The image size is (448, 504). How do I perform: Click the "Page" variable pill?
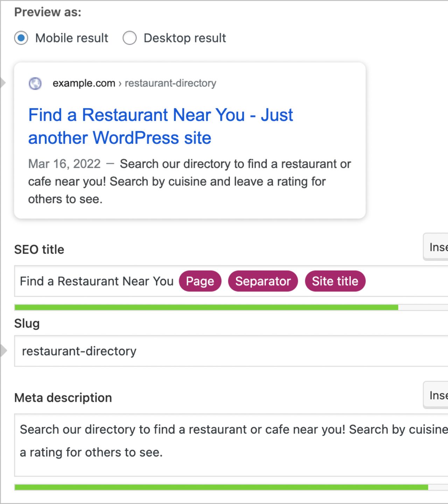tap(200, 281)
